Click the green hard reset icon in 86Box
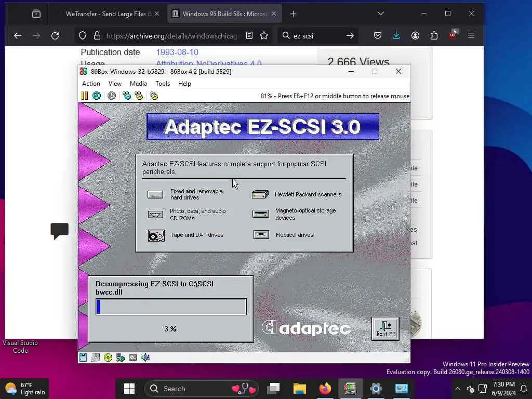The height and width of the screenshot is (399, 532). click(x=97, y=96)
